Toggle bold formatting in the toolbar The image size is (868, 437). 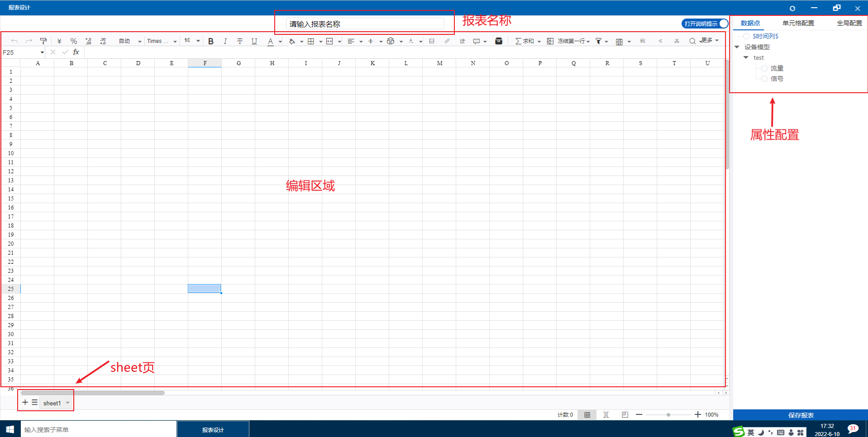pyautogui.click(x=211, y=41)
